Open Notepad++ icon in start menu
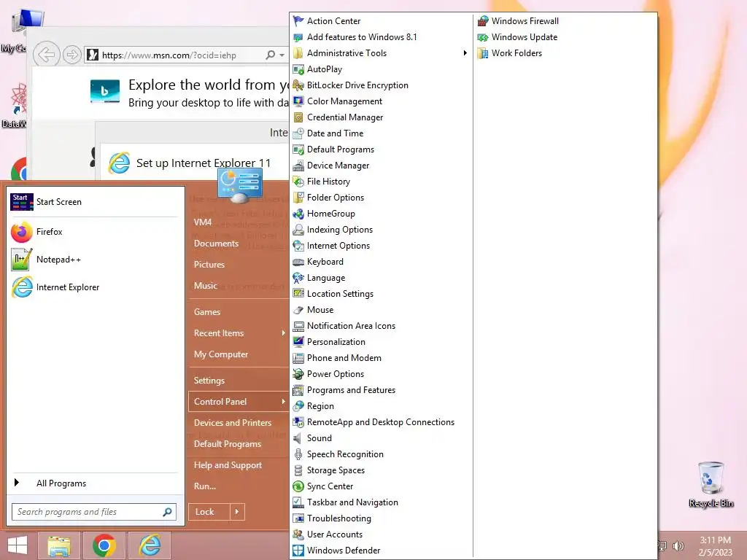Screen dimensions: 747x560 click(x=21, y=260)
